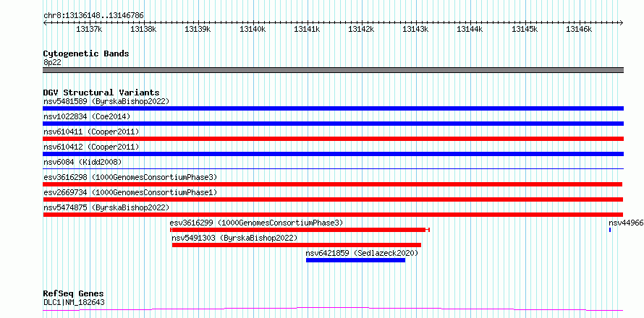Click the red bar under nsv5474875
The height and width of the screenshot is (318, 644).
[x=333, y=215]
